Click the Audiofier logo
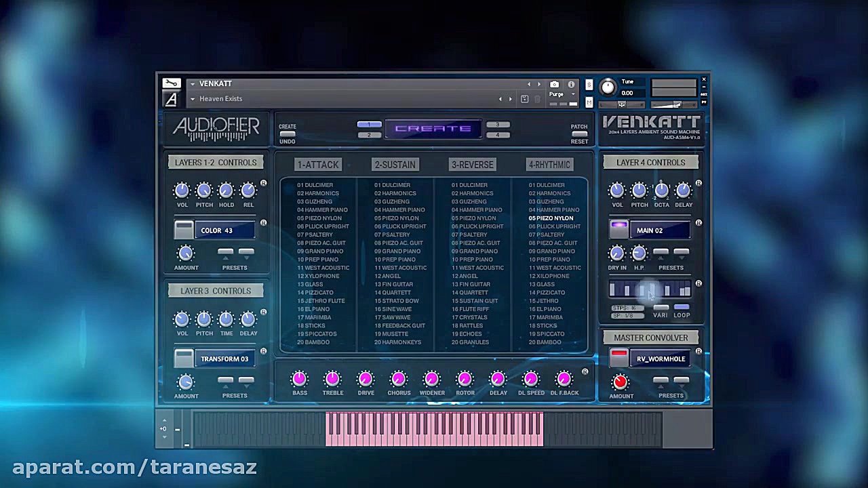The width and height of the screenshot is (868, 488). click(x=216, y=129)
